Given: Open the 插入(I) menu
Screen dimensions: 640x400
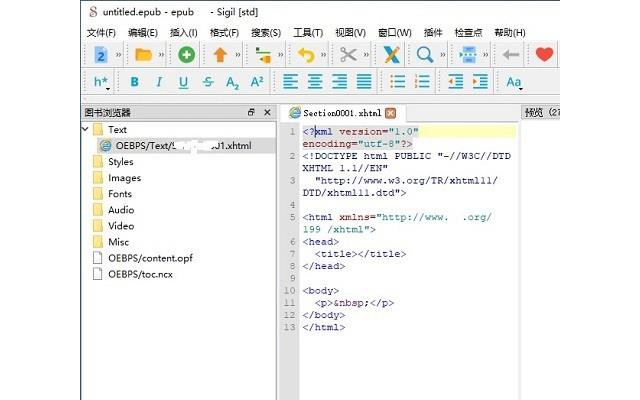Looking at the screenshot, I should click(184, 33).
